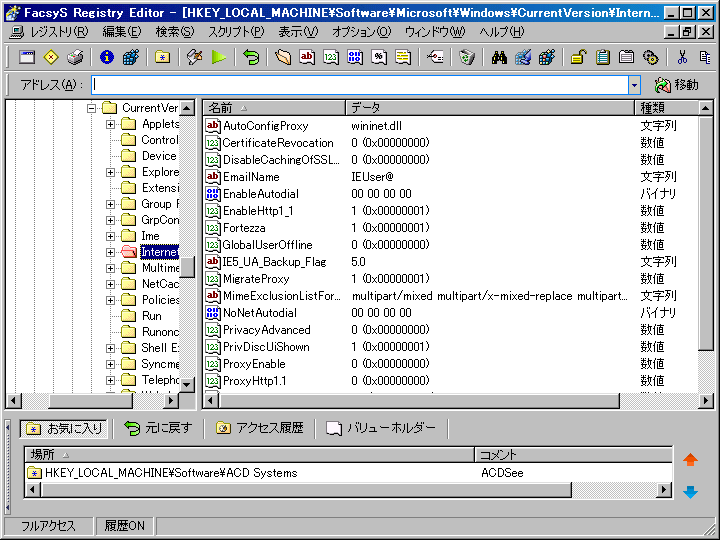Screen dimensions: 720x540
Task: Click the 移動 go button
Action: tap(676, 85)
